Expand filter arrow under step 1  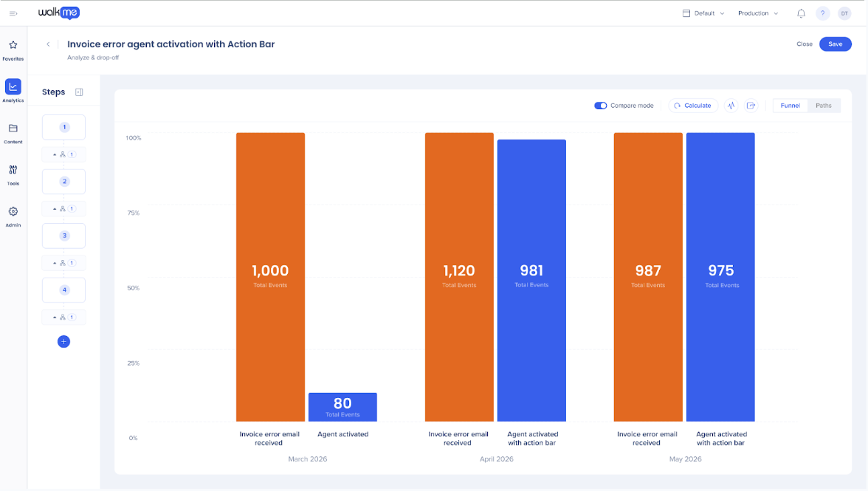(x=55, y=154)
